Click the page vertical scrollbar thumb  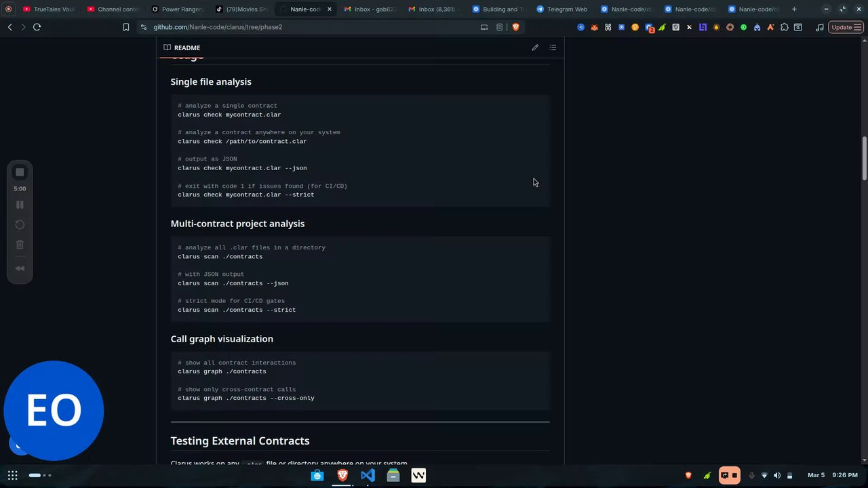pyautogui.click(x=865, y=158)
